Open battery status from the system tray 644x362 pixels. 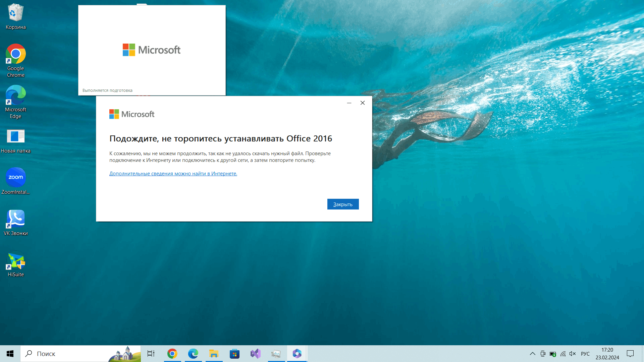553,354
